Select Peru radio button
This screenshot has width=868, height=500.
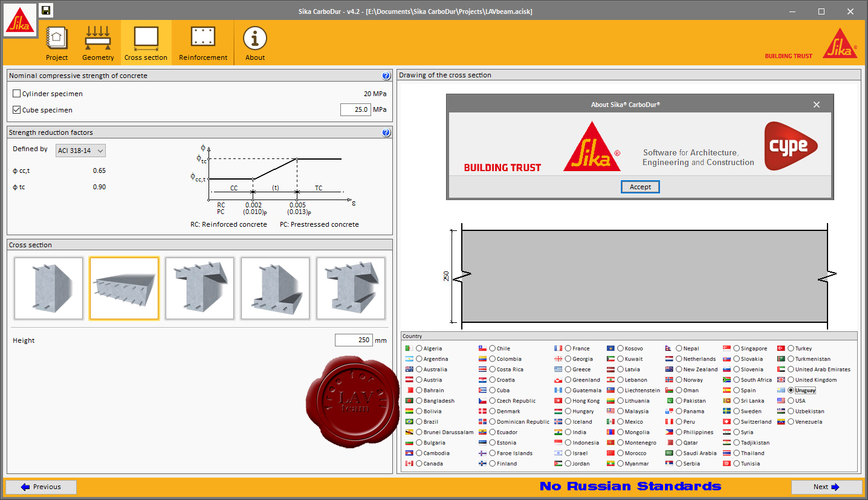[x=679, y=421]
